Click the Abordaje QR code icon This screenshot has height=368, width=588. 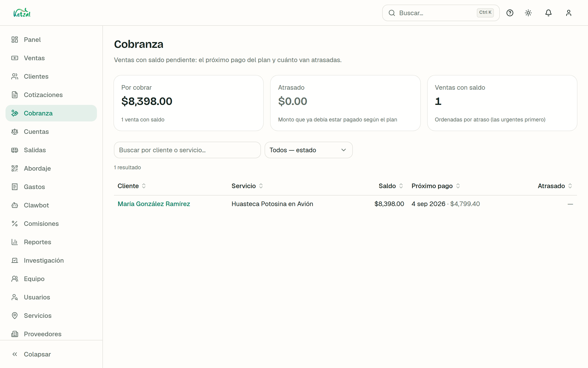tap(14, 168)
